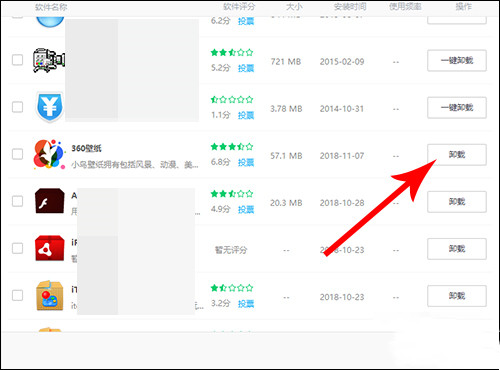Click the star rating above 6.8分
Image resolution: width=500 pixels, height=370 pixels.
232,146
